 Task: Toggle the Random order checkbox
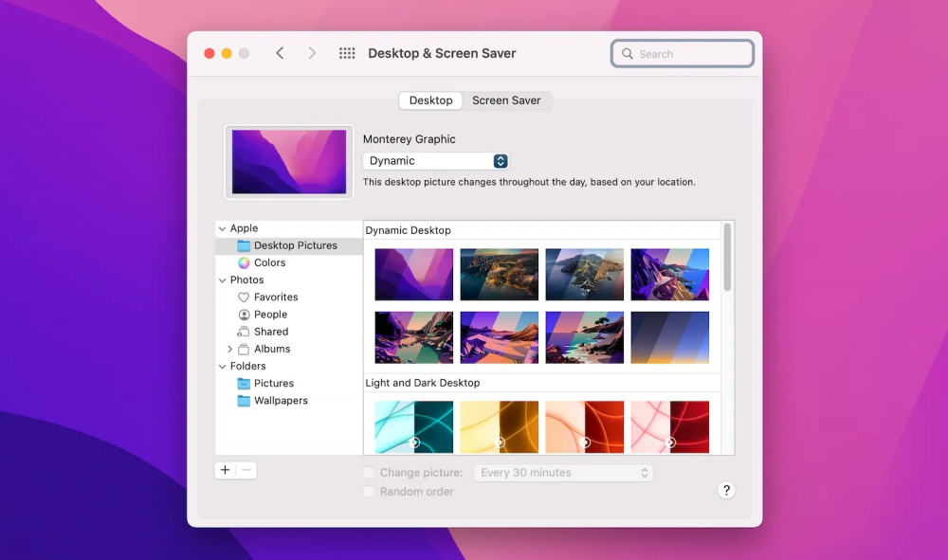click(x=369, y=492)
